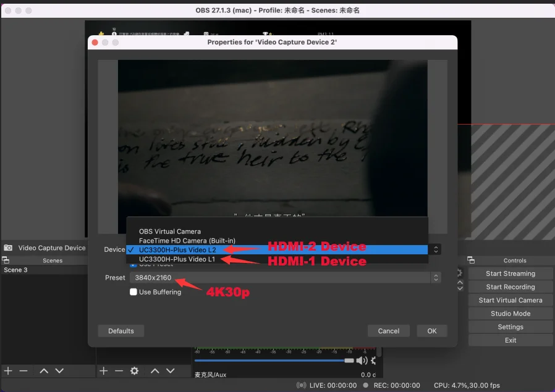555x392 pixels.
Task: Open source properties via the Sources gear icon
Action: click(135, 371)
